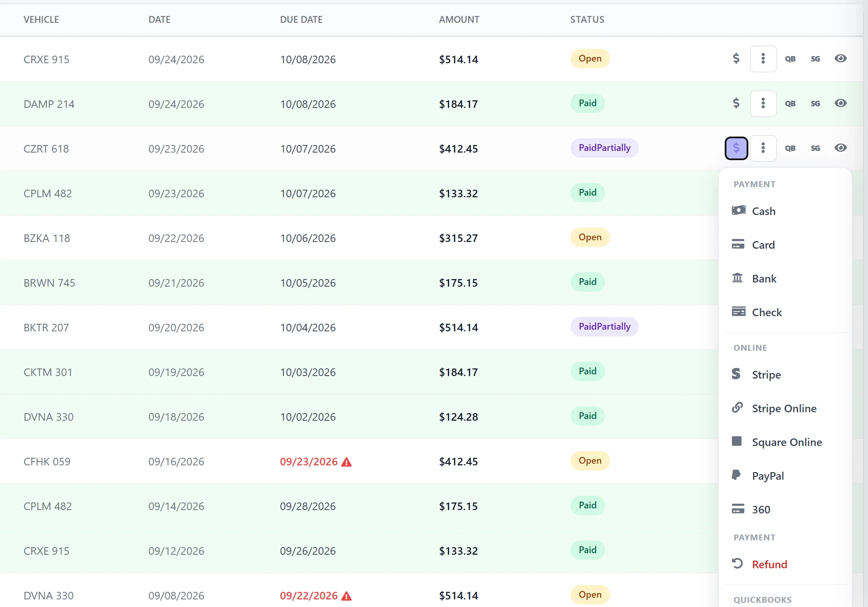
Task: Click overdue warning icon next to 09/23/2026
Action: pyautogui.click(x=346, y=462)
